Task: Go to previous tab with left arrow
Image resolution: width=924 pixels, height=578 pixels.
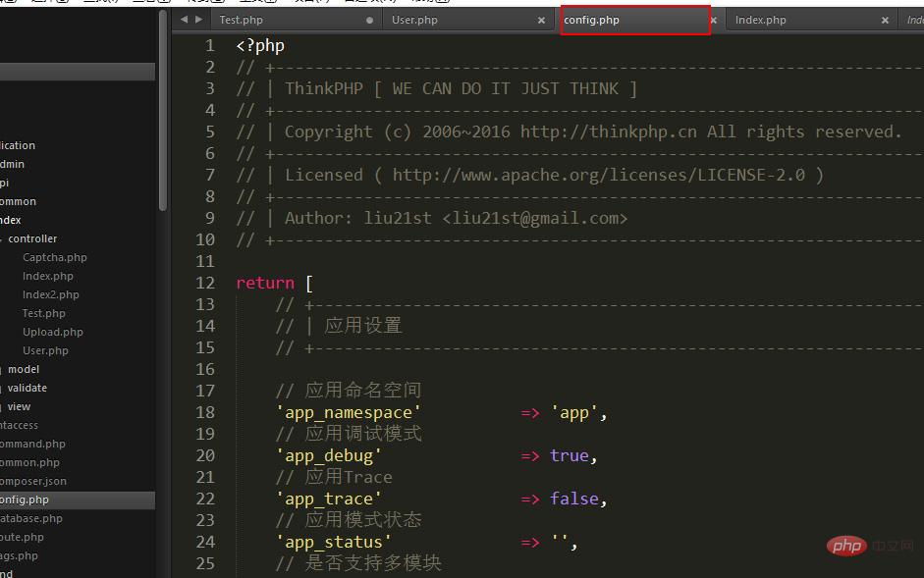Action: pyautogui.click(x=184, y=20)
